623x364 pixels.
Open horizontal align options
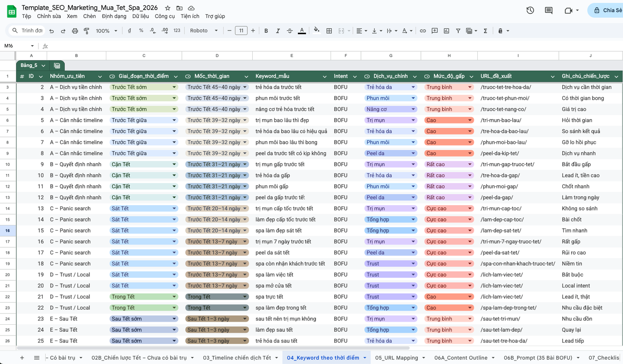pyautogui.click(x=362, y=31)
